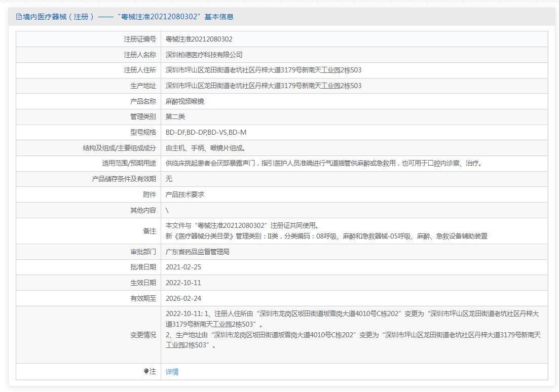
Task: Click the 变更情况 row label
Action: coord(143,335)
